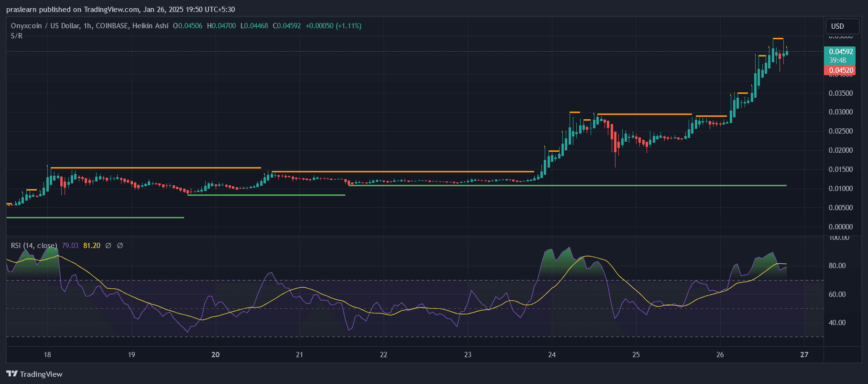Click the red 0.04520 price tag
The height and width of the screenshot is (384, 868).
coord(840,70)
